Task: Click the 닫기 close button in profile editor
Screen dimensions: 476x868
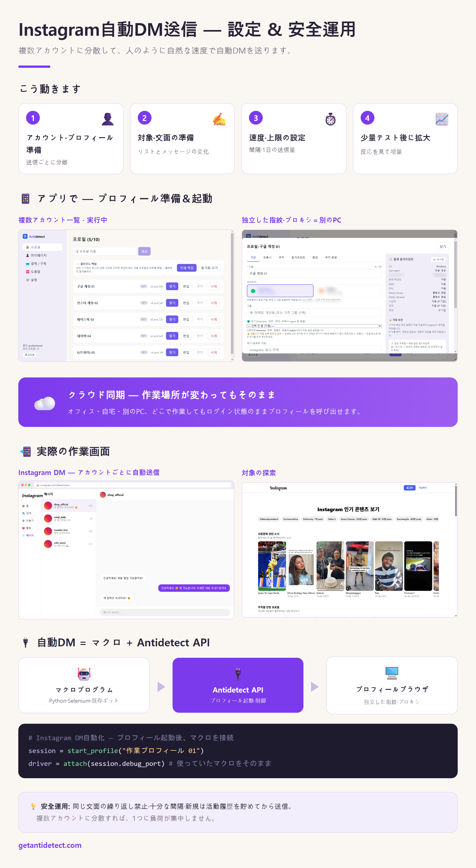Action: tap(443, 247)
